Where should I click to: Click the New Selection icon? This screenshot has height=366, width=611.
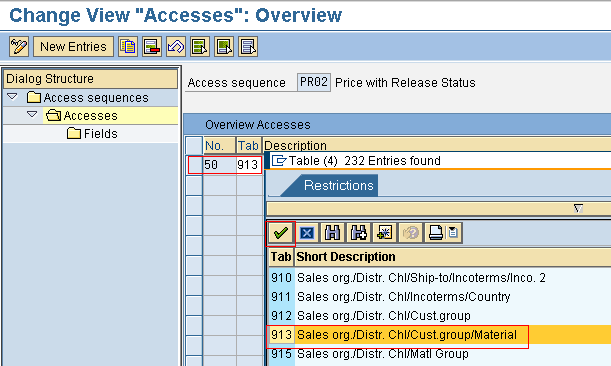click(384, 233)
